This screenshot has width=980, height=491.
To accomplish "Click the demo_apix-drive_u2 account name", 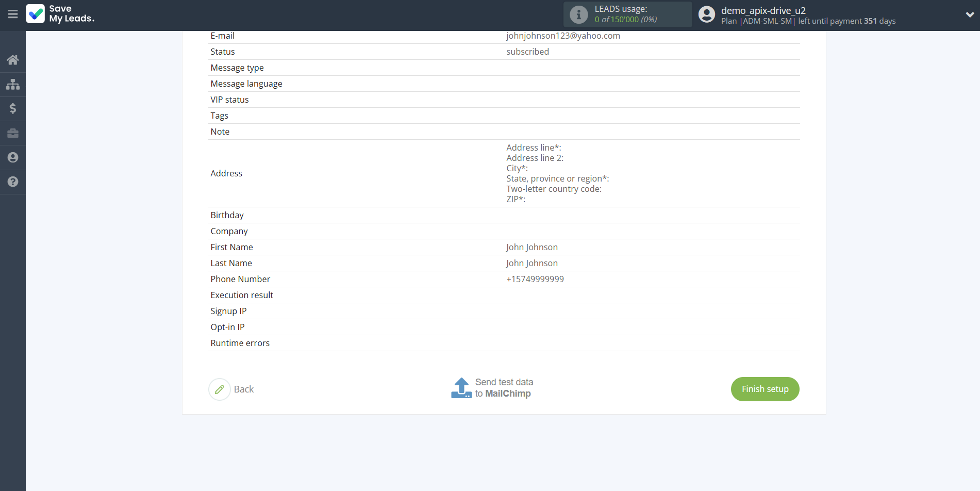I will tap(763, 10).
